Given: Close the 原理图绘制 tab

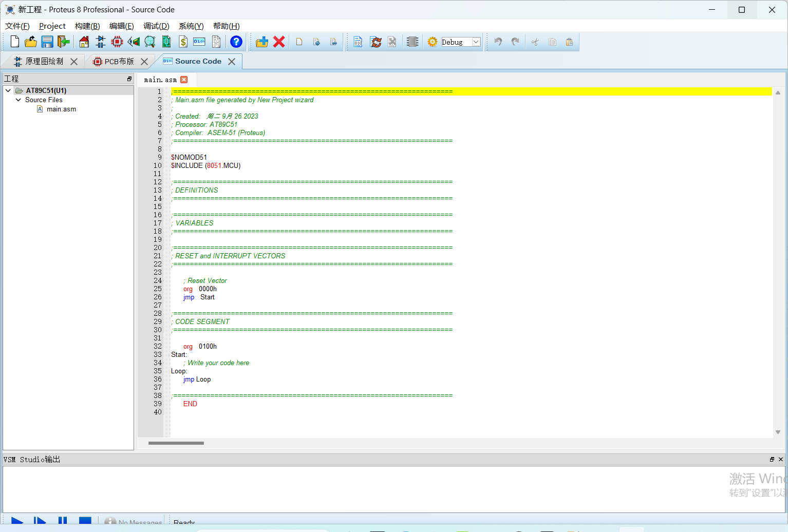Looking at the screenshot, I should (74, 62).
